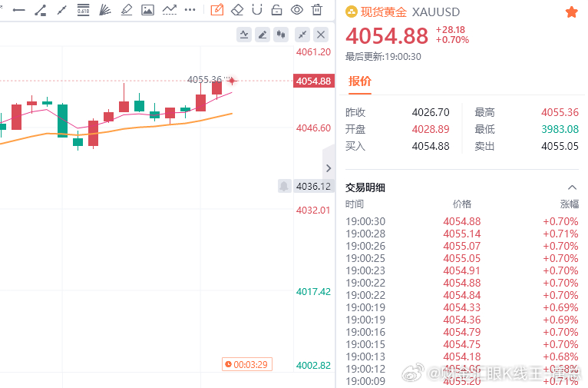Delete all drawings with trash icon
Screen dimensions: 588x388
click(317, 9)
